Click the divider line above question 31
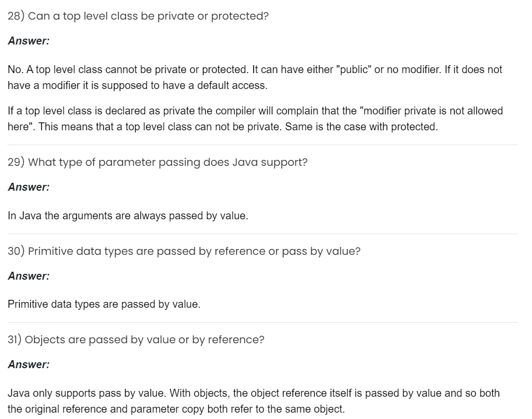 [x=262, y=322]
